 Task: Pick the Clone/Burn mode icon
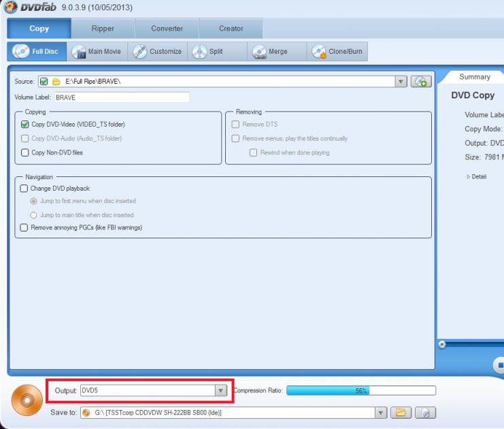(x=319, y=52)
